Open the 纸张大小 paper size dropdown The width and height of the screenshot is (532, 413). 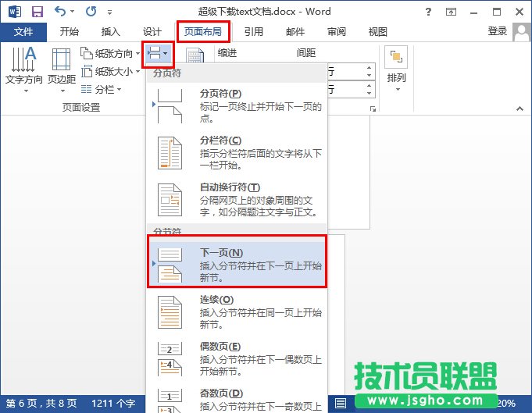110,72
